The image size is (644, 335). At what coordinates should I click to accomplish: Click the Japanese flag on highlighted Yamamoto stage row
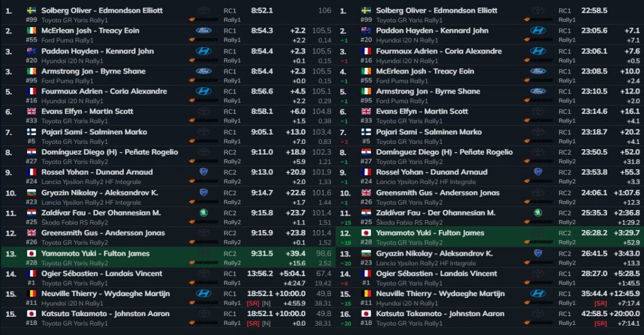point(31,253)
